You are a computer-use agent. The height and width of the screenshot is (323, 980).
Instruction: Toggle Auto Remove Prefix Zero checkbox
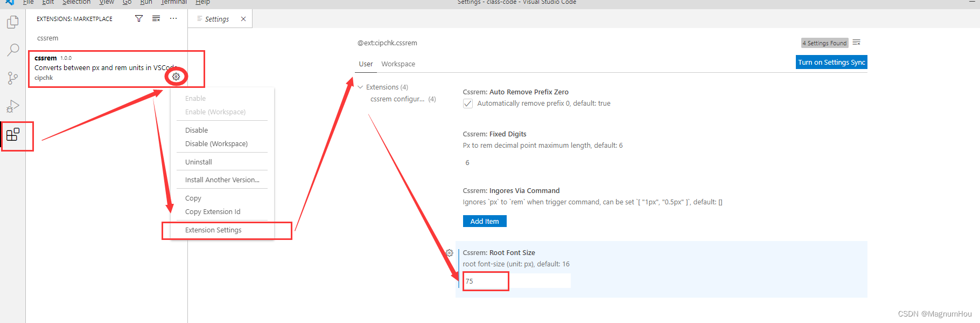point(468,104)
